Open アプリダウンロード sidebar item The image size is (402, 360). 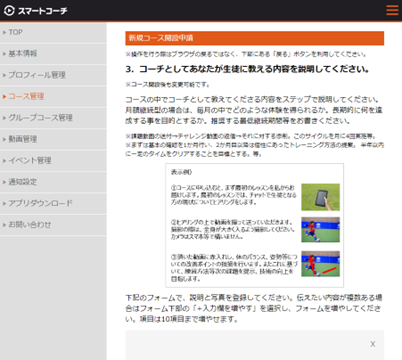[x=53, y=203]
